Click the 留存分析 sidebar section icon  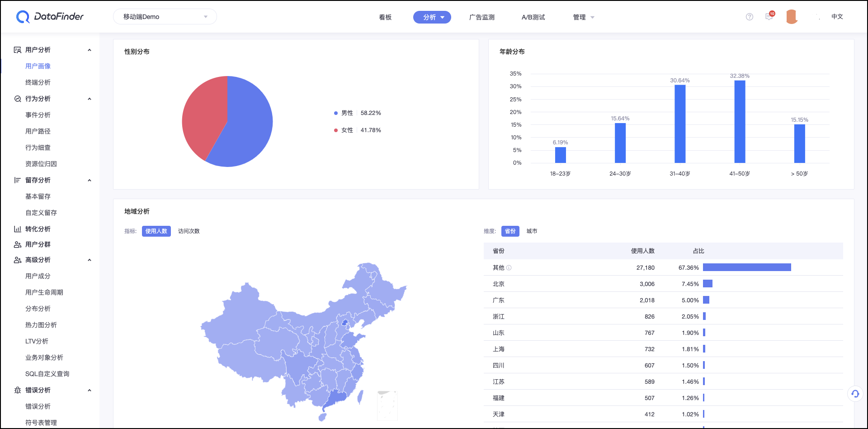click(x=18, y=180)
